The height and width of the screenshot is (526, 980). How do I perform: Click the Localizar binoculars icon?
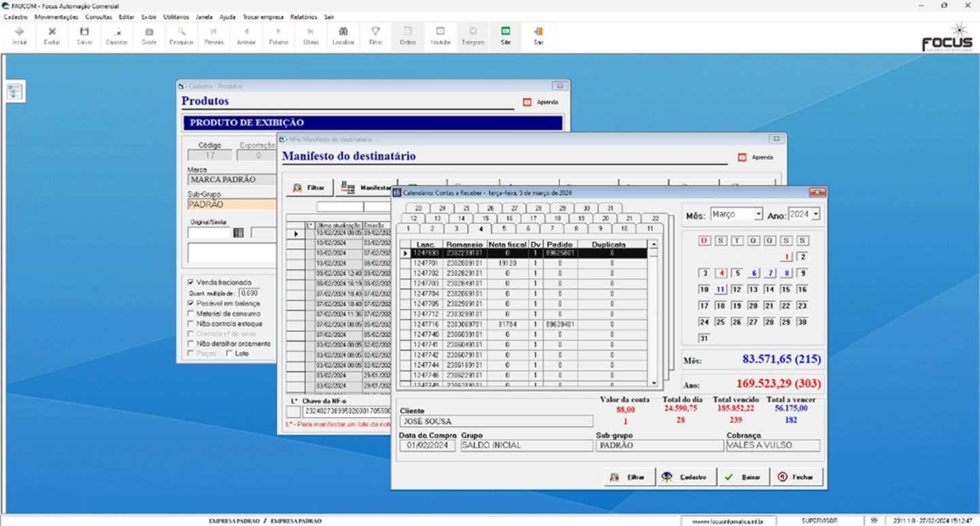[344, 31]
